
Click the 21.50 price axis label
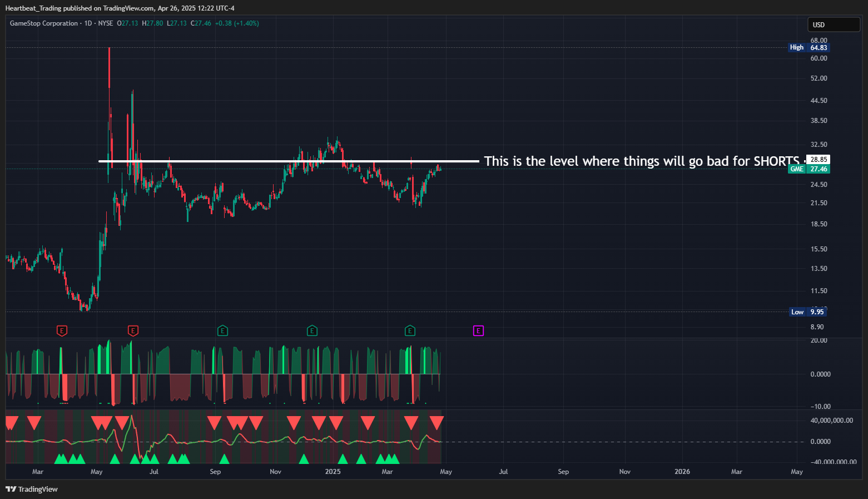(x=819, y=203)
